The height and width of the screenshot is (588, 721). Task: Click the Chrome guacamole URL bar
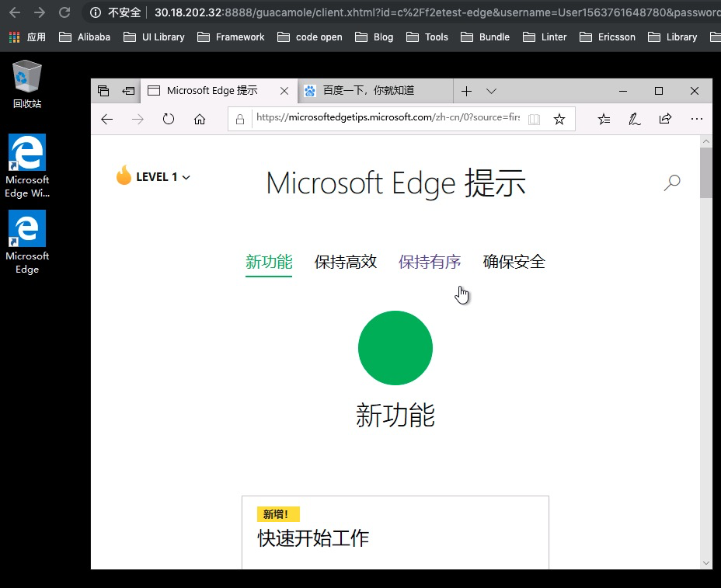coord(437,12)
